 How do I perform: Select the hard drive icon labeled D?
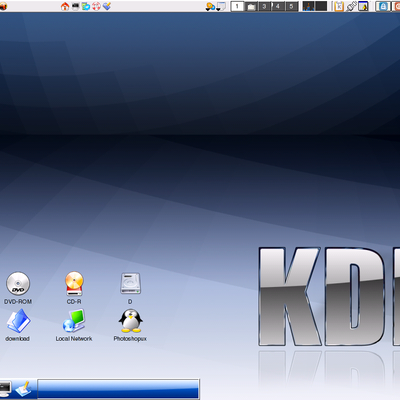tap(130, 288)
